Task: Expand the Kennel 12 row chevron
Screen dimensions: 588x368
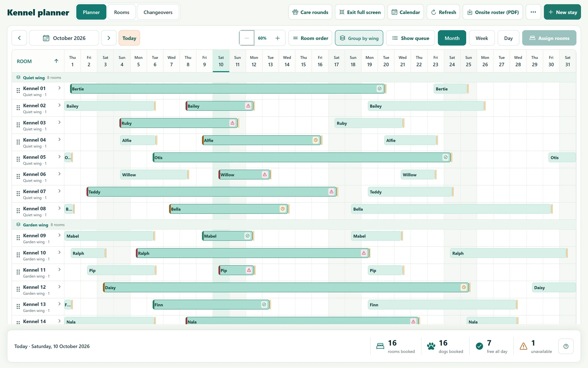Action: pyautogui.click(x=59, y=287)
